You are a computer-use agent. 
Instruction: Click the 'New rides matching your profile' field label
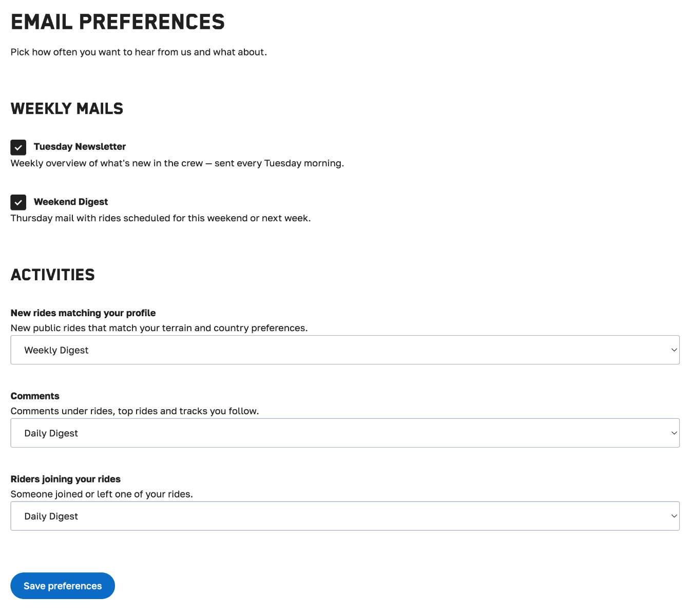click(x=83, y=313)
